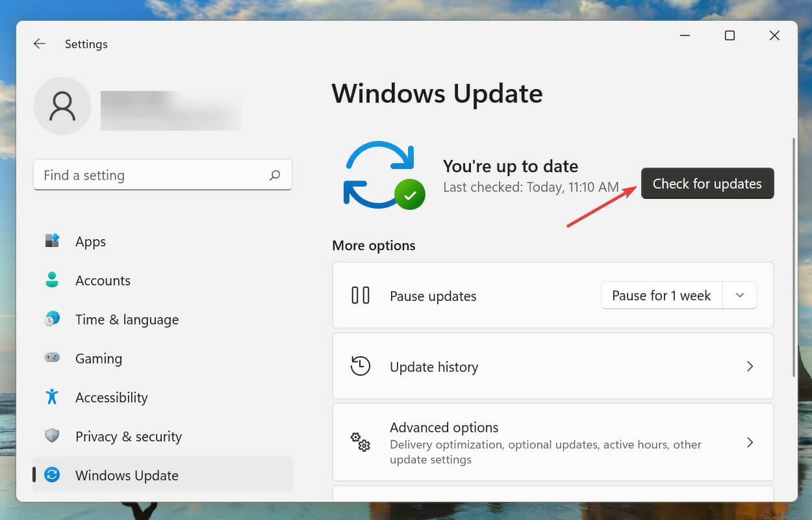Click the pause bars icon

click(360, 296)
